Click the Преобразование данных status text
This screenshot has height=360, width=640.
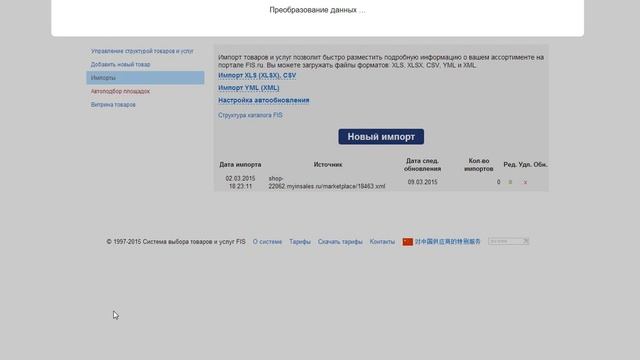point(317,10)
